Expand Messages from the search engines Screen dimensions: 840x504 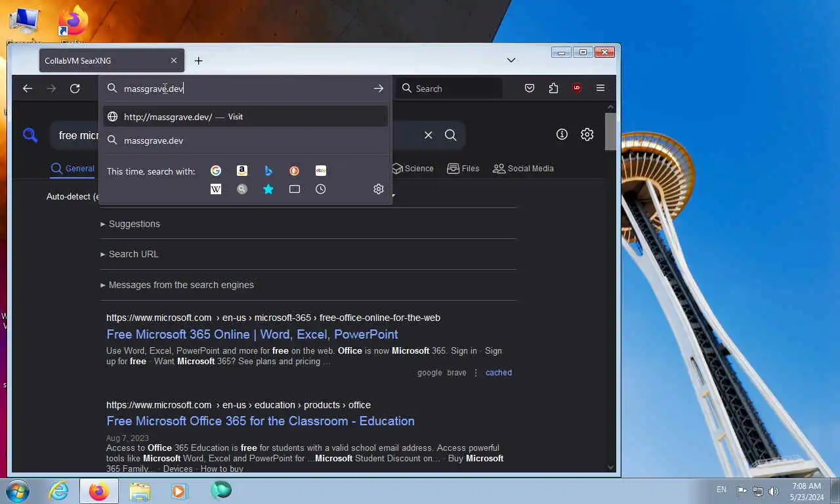coord(177,285)
